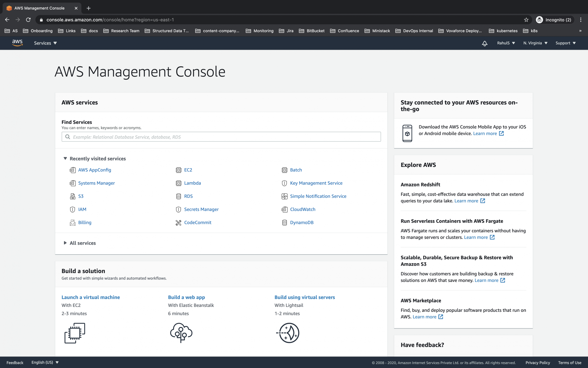The image size is (588, 368).
Task: Click the Lightsail compass illustration
Action: point(288,333)
